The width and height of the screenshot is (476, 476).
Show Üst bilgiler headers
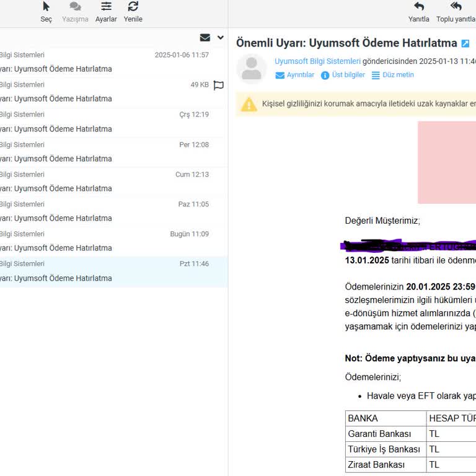click(x=343, y=75)
